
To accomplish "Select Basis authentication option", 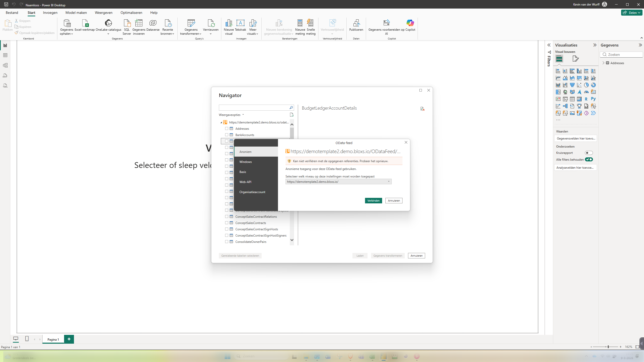I will (x=243, y=172).
